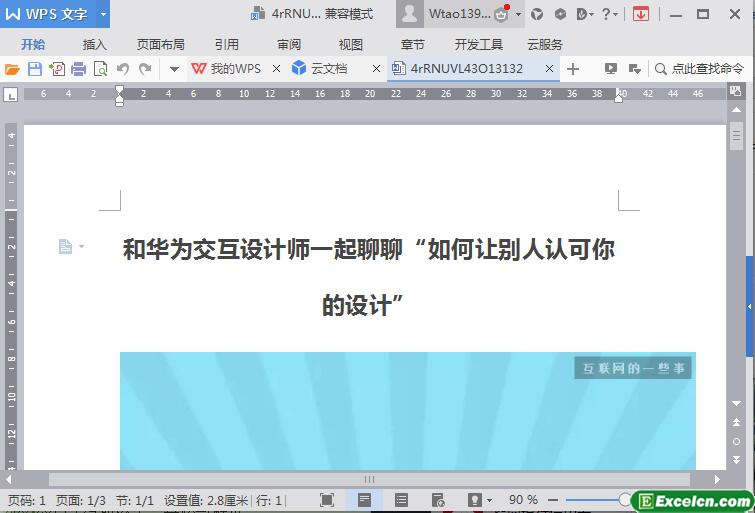Image resolution: width=755 pixels, height=513 pixels.
Task: Open the 开发工具 ribbon tab
Action: click(479, 45)
